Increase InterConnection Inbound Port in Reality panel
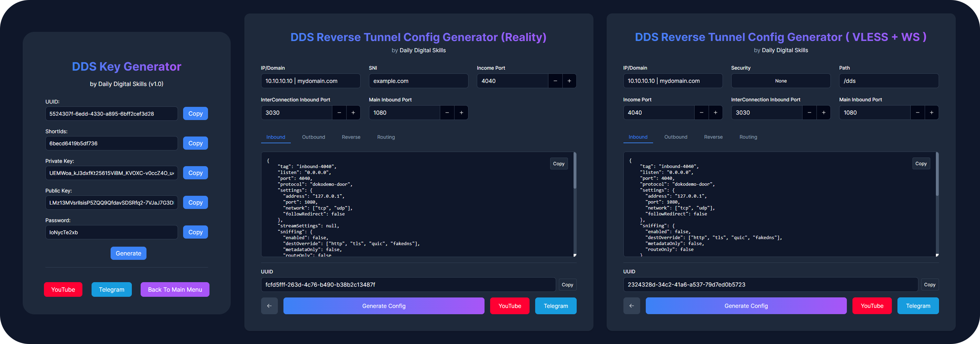The width and height of the screenshot is (980, 344). pos(353,112)
